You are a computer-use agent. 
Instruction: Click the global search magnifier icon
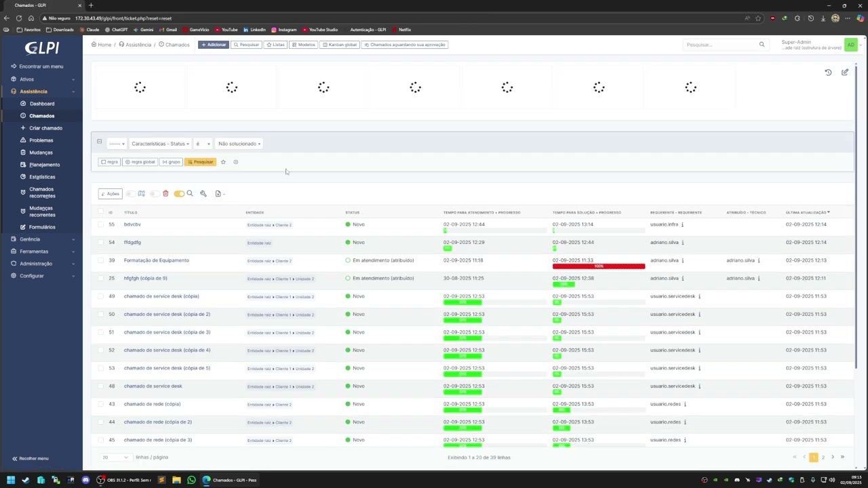coord(762,45)
